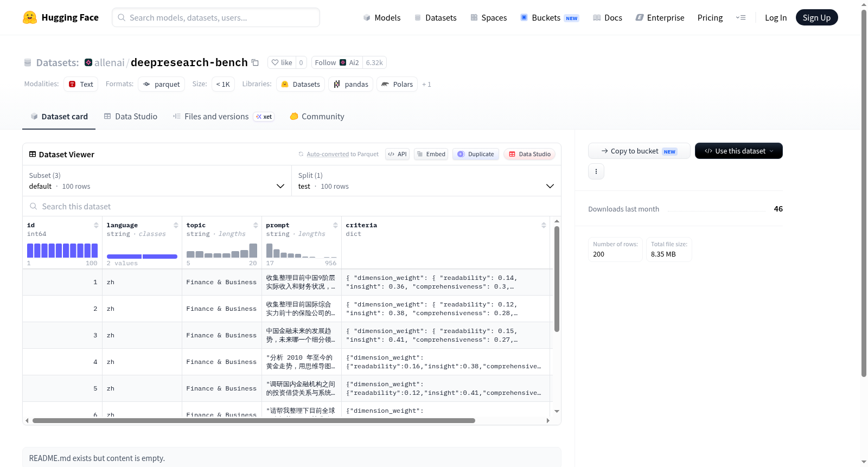The width and height of the screenshot is (868, 467).
Task: Click the table horizontal scrollbar
Action: click(x=254, y=420)
